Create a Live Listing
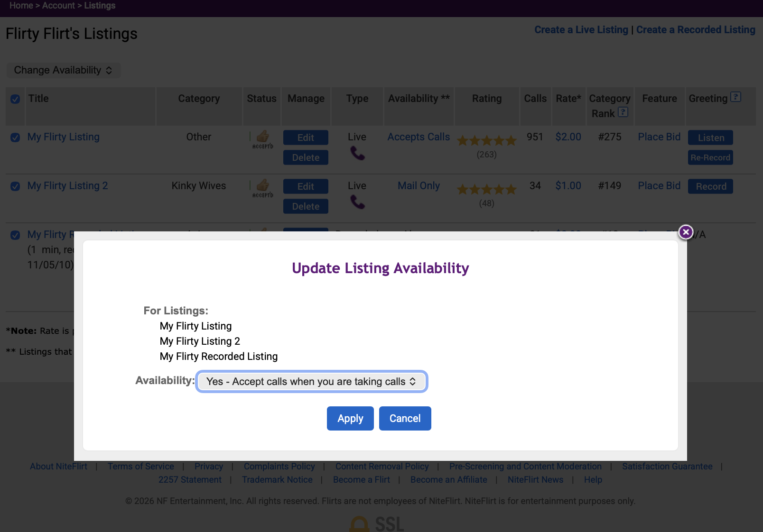763x532 pixels. point(581,30)
